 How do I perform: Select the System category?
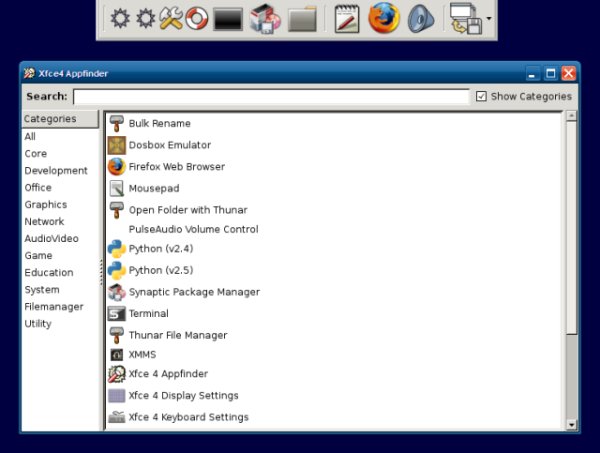coord(42,290)
